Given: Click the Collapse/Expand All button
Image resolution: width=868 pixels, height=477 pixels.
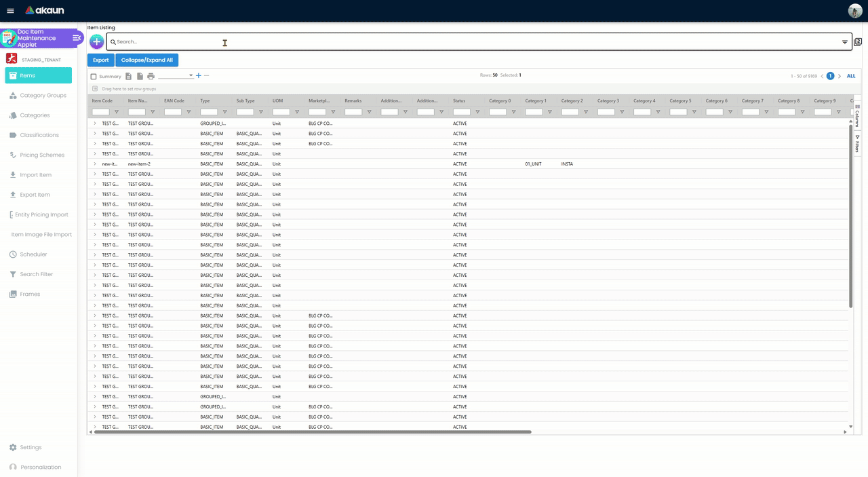Looking at the screenshot, I should click(146, 60).
